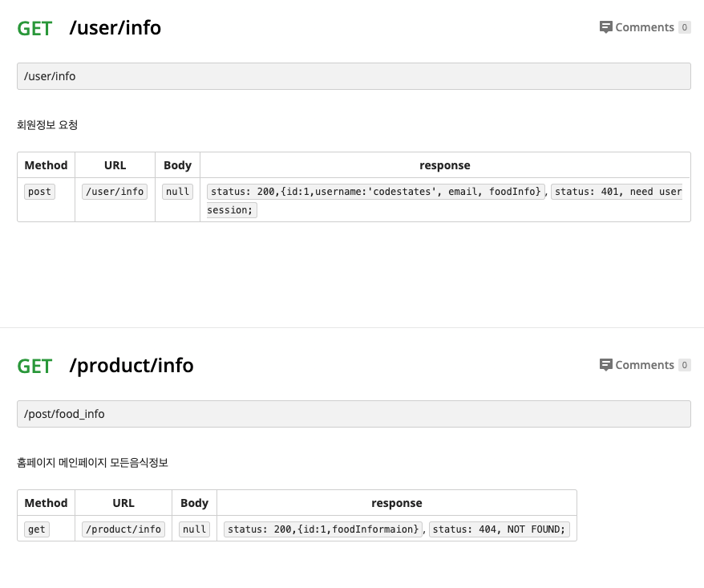The width and height of the screenshot is (704, 588).
Task: Click the get method code tag
Action: [x=36, y=529]
